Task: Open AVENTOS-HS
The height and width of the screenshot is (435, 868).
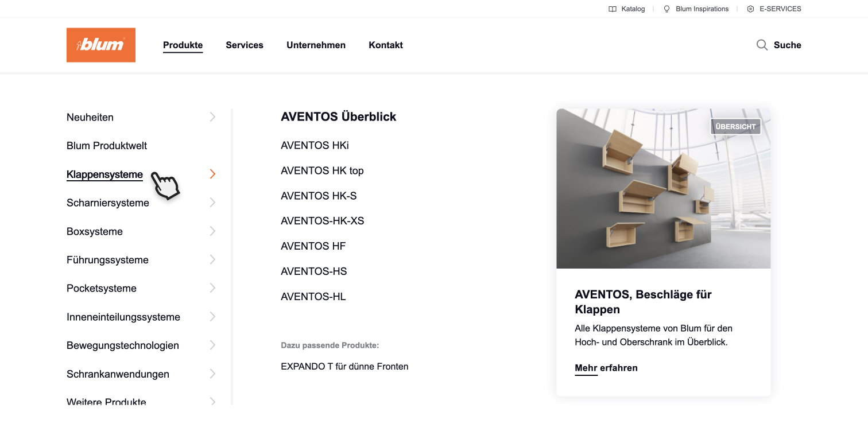Action: pyautogui.click(x=314, y=271)
